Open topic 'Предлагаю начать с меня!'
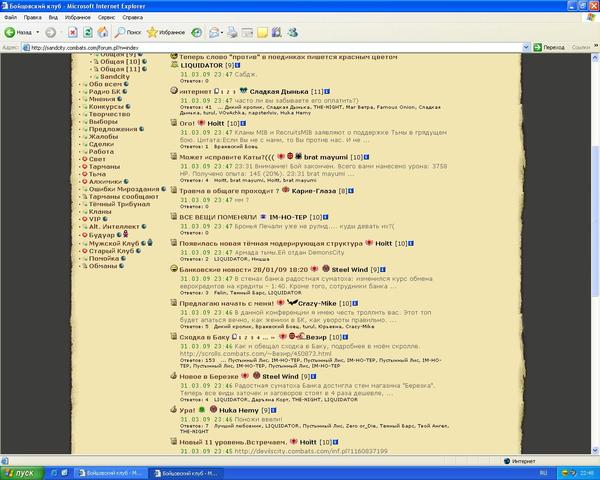The height and width of the screenshot is (480, 600). pyautogui.click(x=227, y=303)
